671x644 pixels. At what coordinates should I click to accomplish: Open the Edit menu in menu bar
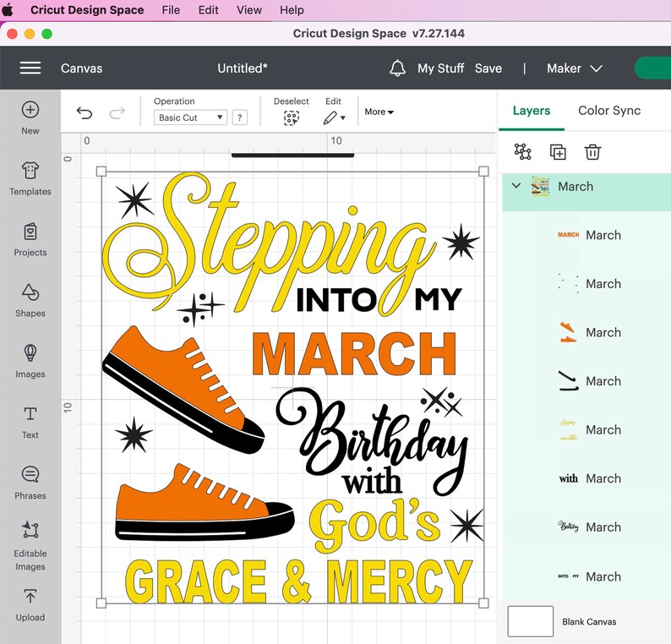[x=209, y=10]
